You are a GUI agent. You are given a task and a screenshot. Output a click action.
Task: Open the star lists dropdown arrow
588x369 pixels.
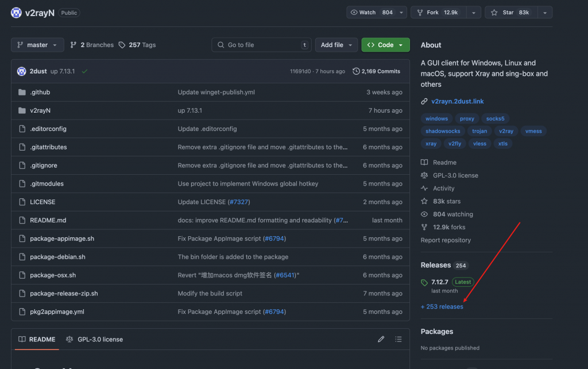[545, 12]
